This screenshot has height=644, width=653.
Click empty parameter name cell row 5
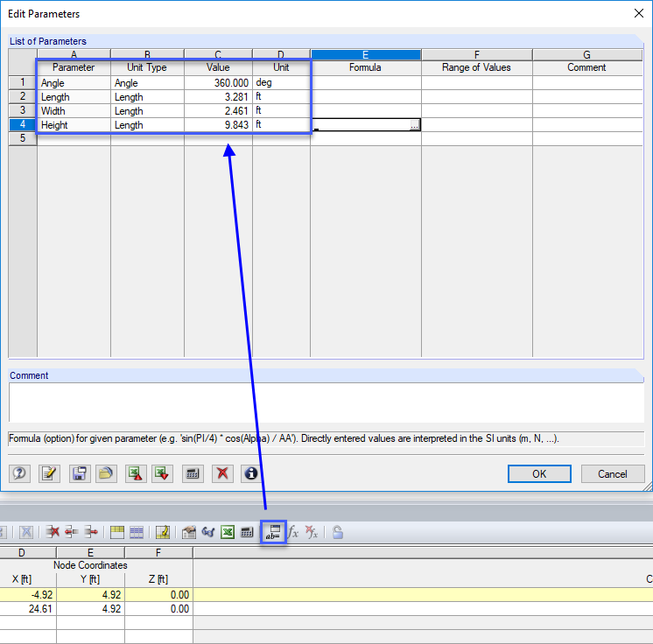[74, 138]
